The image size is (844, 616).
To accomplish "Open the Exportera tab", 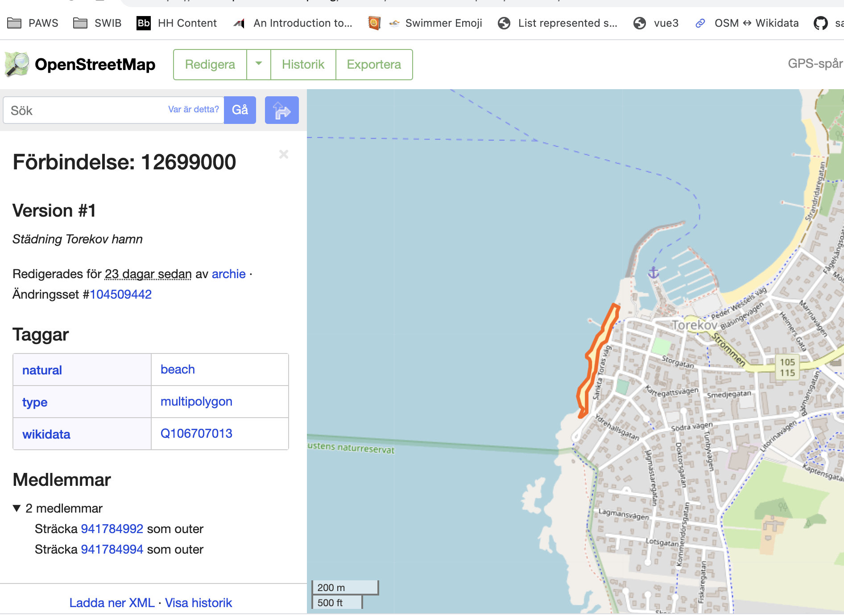I will (374, 64).
